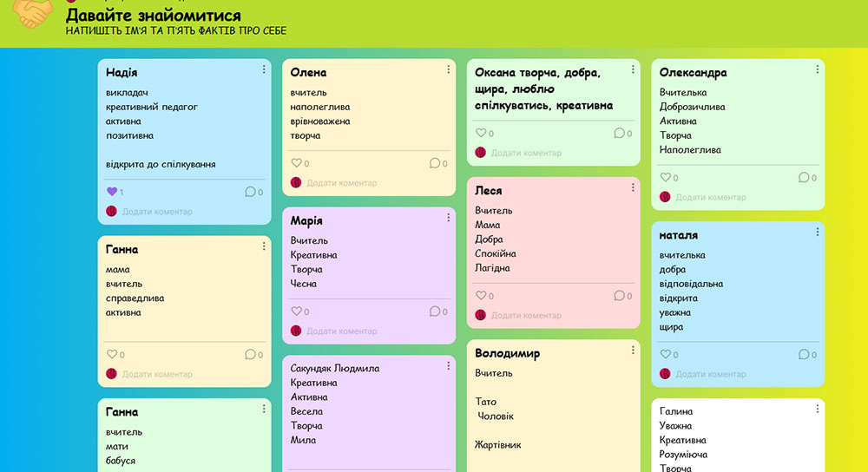Click the comment icon on Олена's card
This screenshot has height=472, width=868.
pyautogui.click(x=435, y=163)
